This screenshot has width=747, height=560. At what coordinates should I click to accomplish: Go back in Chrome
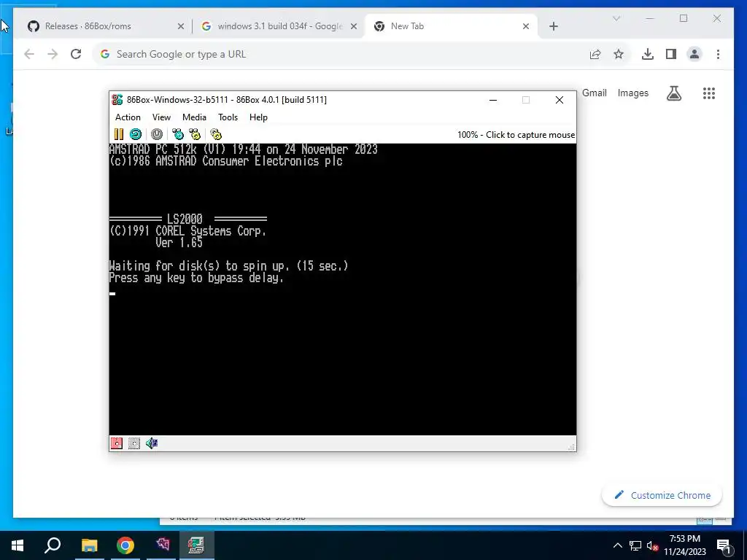(x=29, y=54)
